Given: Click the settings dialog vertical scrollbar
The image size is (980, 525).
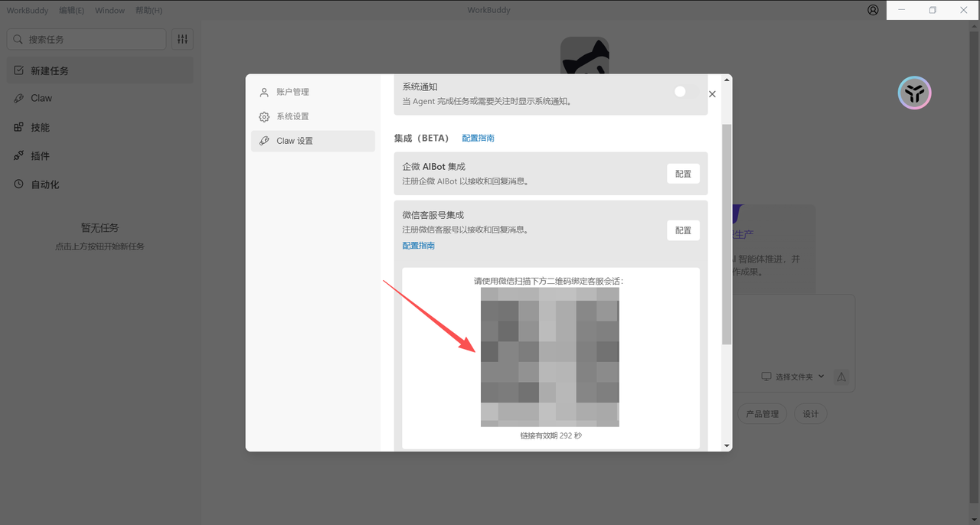Looking at the screenshot, I should click(x=727, y=233).
